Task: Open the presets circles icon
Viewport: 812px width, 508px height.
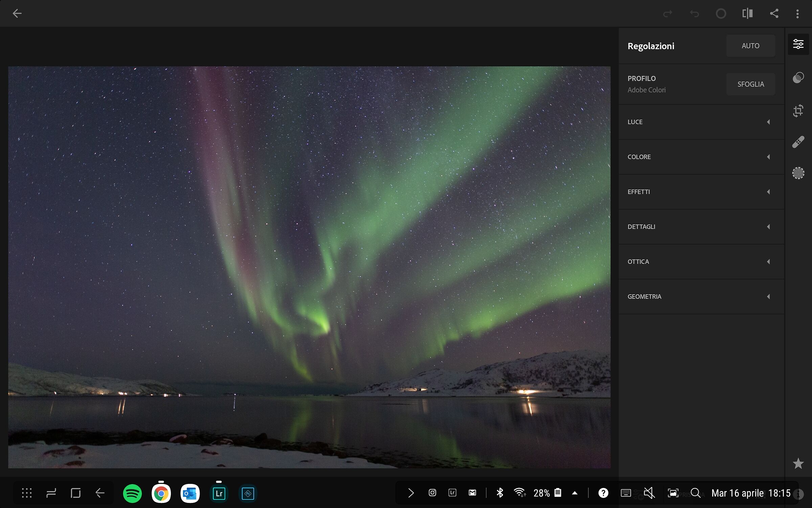Action: coord(798,78)
